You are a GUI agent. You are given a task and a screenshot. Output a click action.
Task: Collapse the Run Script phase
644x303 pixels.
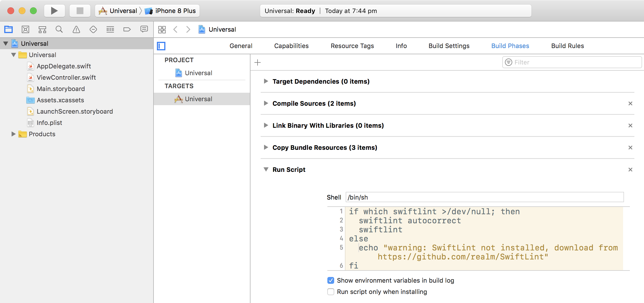click(x=266, y=170)
